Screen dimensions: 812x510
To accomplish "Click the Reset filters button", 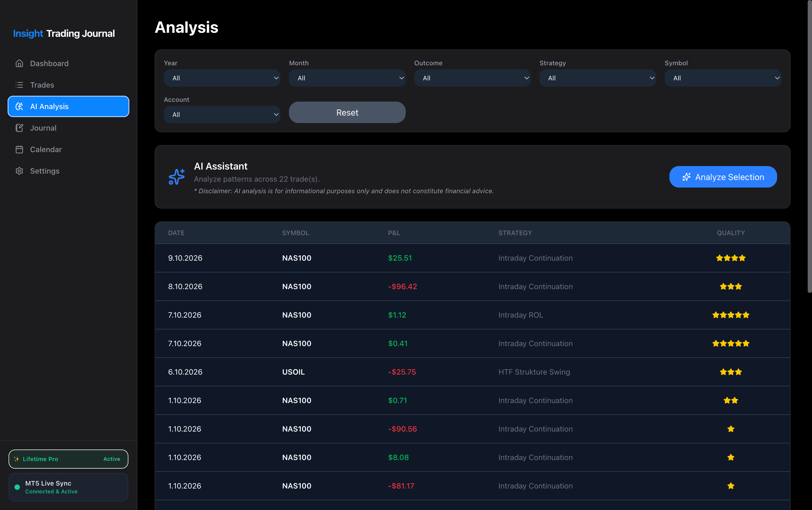I will point(347,112).
